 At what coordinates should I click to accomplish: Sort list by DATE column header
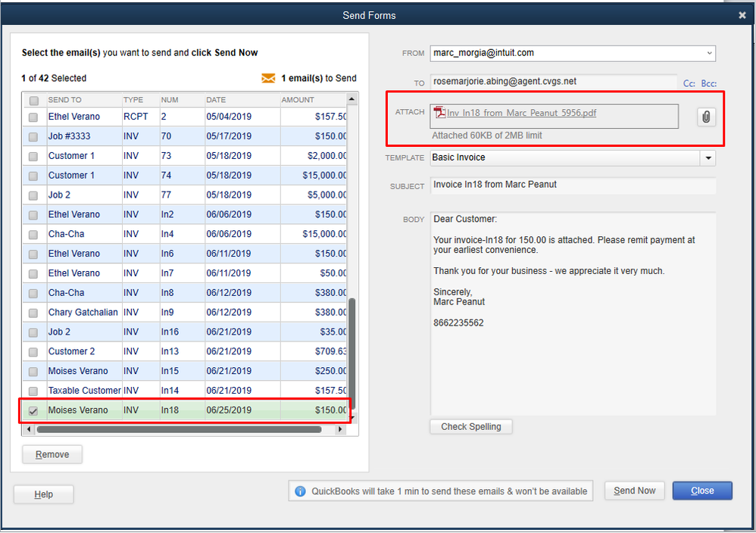tap(216, 100)
